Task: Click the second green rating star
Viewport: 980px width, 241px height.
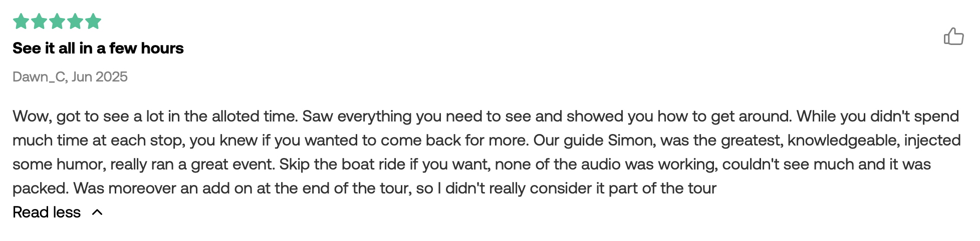Action: (x=39, y=21)
